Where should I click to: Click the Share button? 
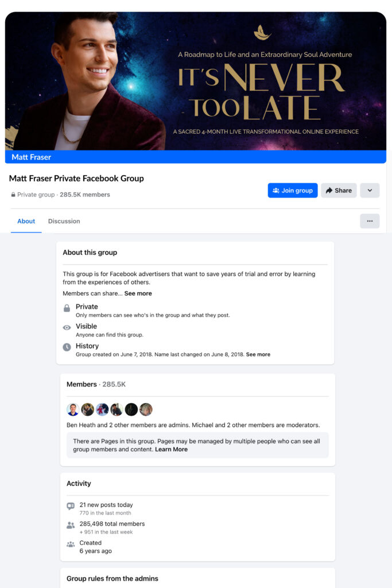click(339, 191)
